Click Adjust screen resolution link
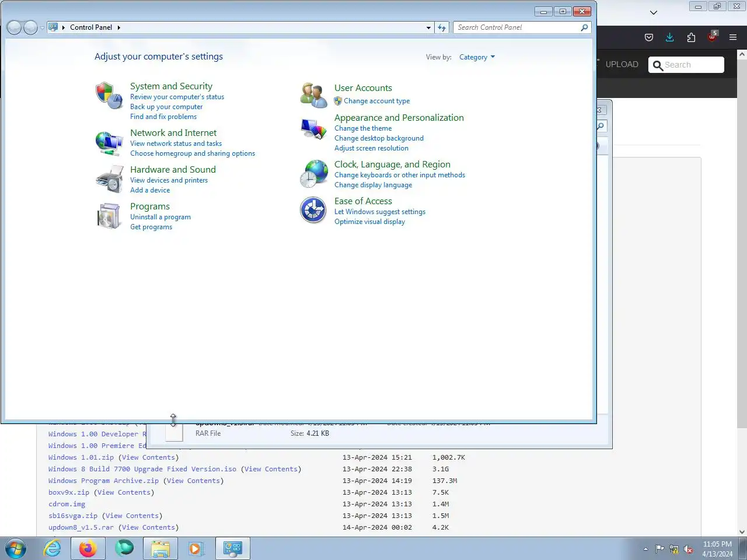 click(x=371, y=148)
